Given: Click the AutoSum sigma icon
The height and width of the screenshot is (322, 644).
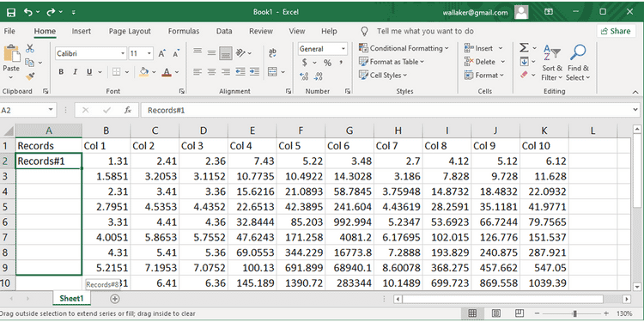Looking at the screenshot, I should pos(524,48).
